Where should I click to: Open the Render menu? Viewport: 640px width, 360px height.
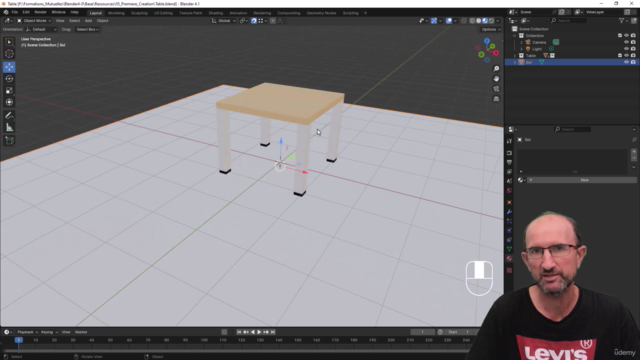pos(40,12)
